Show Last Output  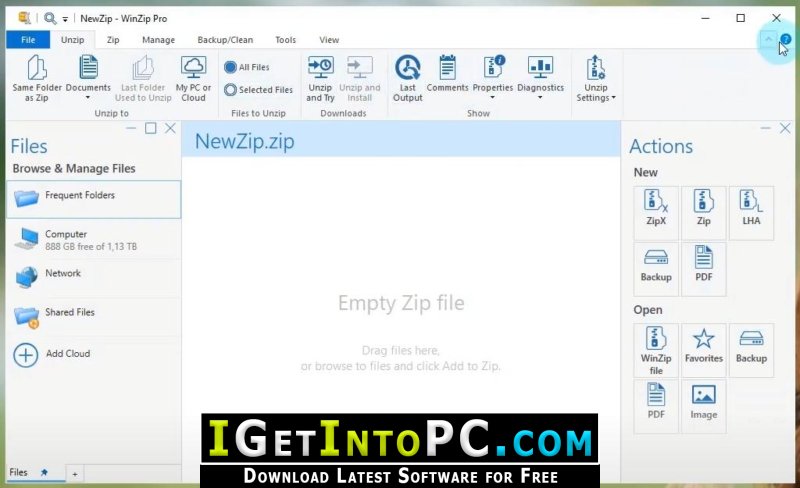(x=408, y=78)
